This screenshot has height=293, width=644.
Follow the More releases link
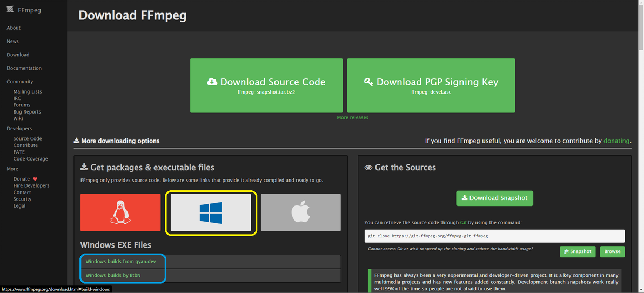pos(352,117)
